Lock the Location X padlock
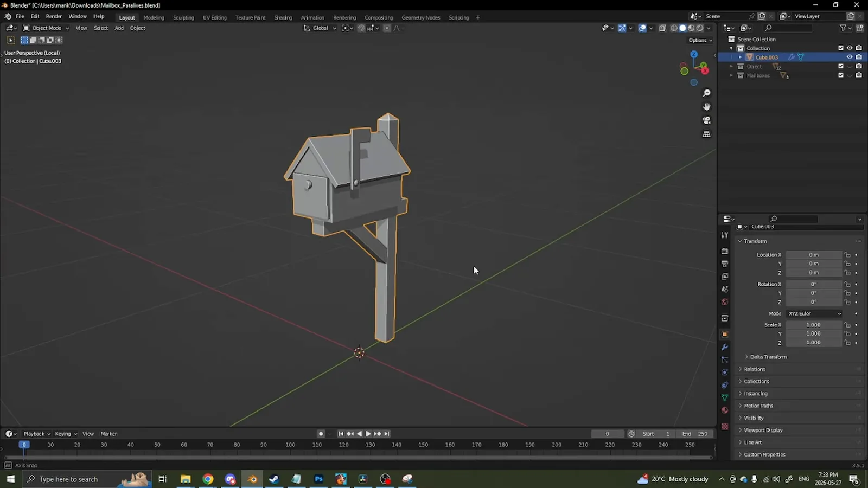The image size is (868, 488). tap(847, 255)
